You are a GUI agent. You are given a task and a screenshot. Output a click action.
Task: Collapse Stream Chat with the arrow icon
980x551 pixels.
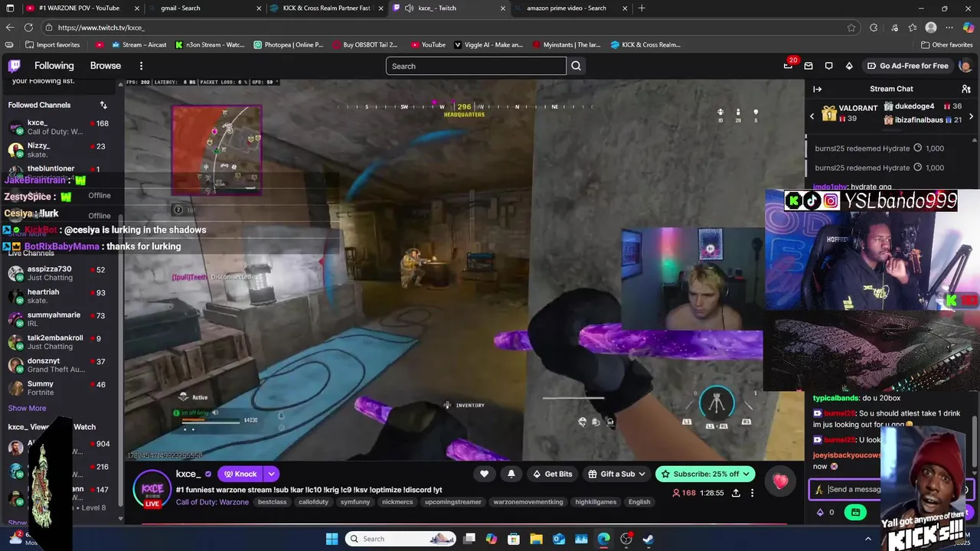817,89
